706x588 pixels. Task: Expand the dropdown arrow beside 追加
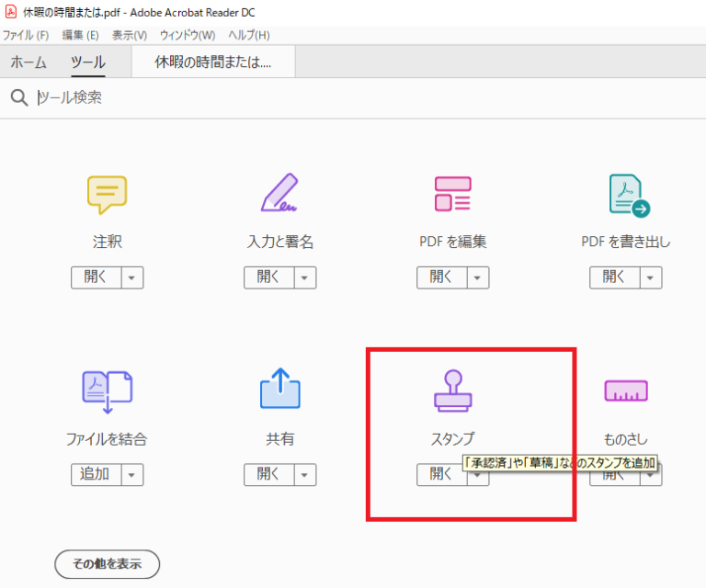pos(132,474)
